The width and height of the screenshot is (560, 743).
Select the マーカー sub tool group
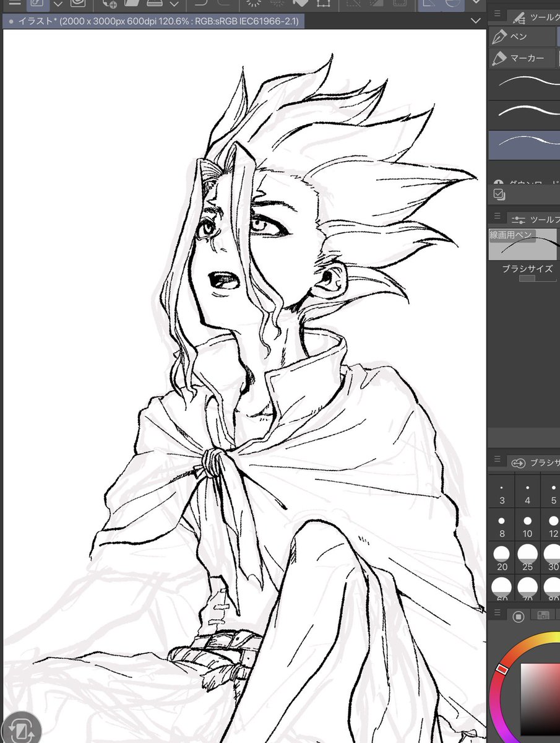pyautogui.click(x=522, y=58)
